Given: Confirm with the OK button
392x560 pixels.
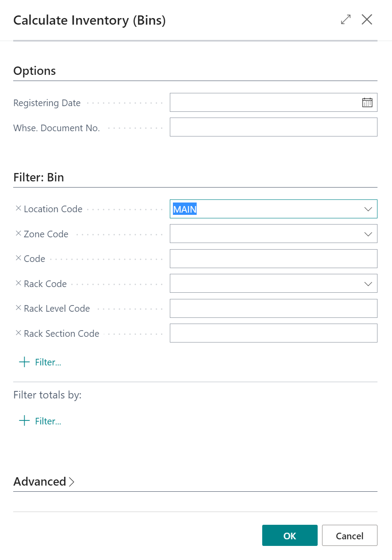Looking at the screenshot, I should (x=289, y=535).
